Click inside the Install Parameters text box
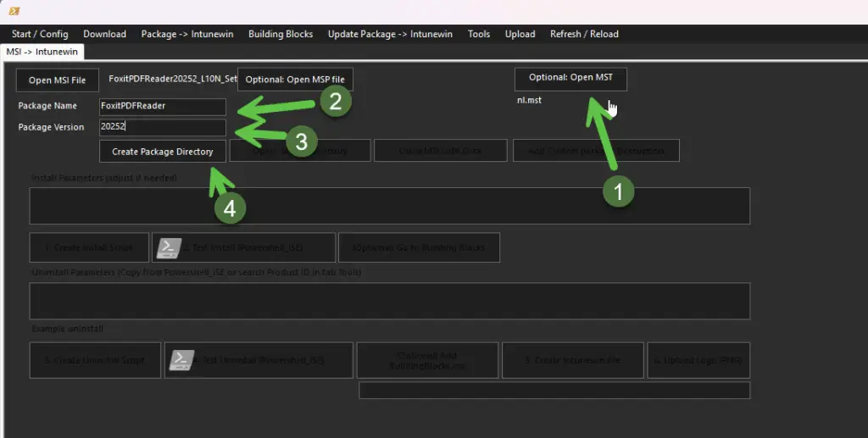The image size is (868, 438). 389,206
